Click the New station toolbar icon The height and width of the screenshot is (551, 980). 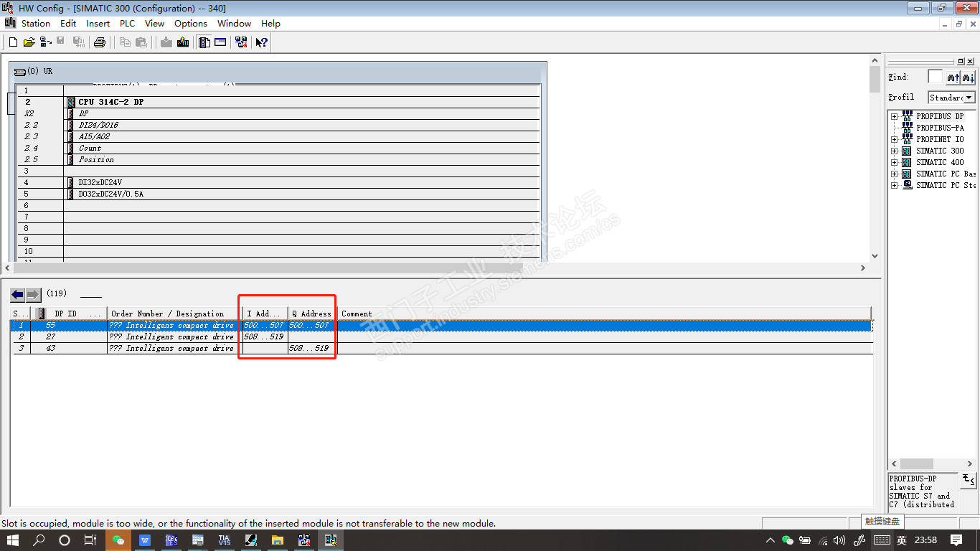click(x=13, y=42)
